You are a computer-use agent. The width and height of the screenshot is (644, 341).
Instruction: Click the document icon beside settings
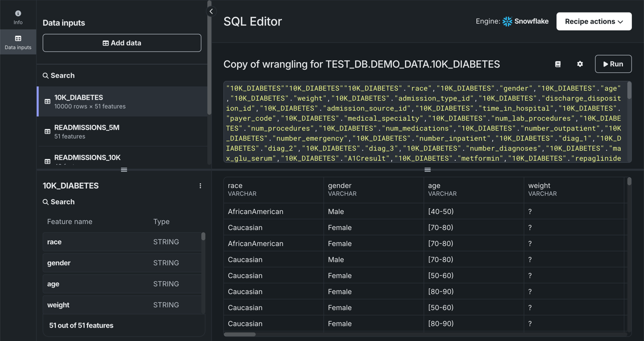point(558,64)
